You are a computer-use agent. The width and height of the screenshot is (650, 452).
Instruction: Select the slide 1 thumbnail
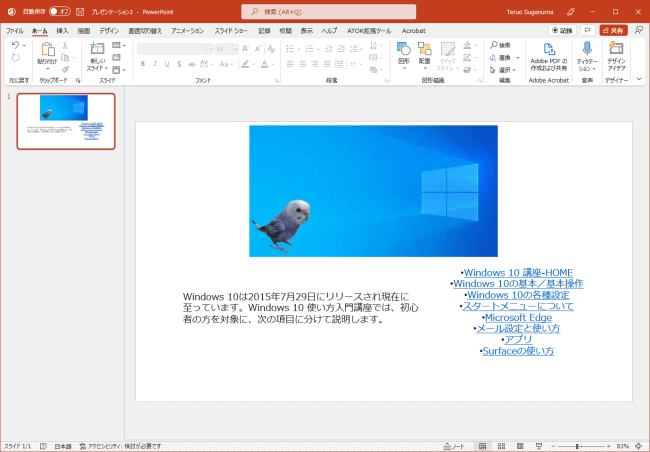[66, 121]
